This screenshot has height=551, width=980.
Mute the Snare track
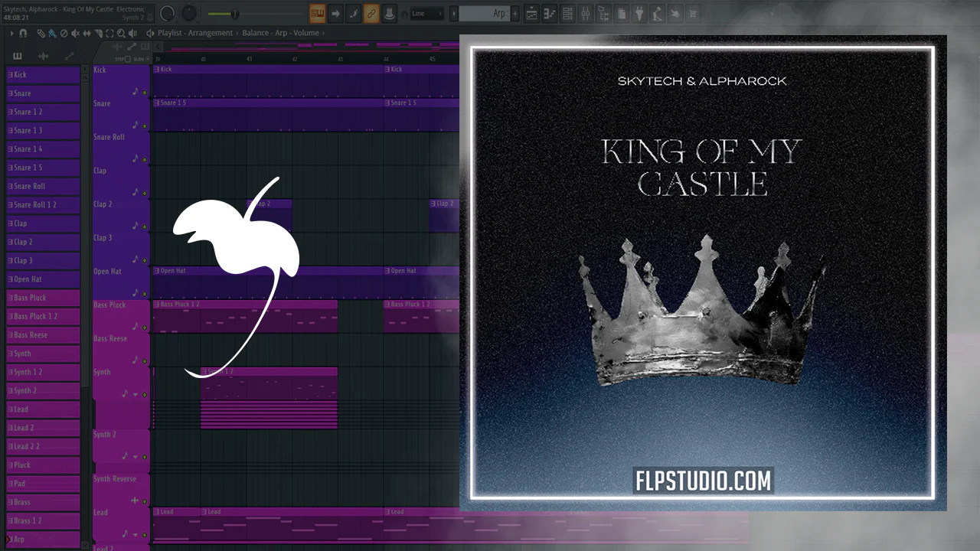(144, 126)
